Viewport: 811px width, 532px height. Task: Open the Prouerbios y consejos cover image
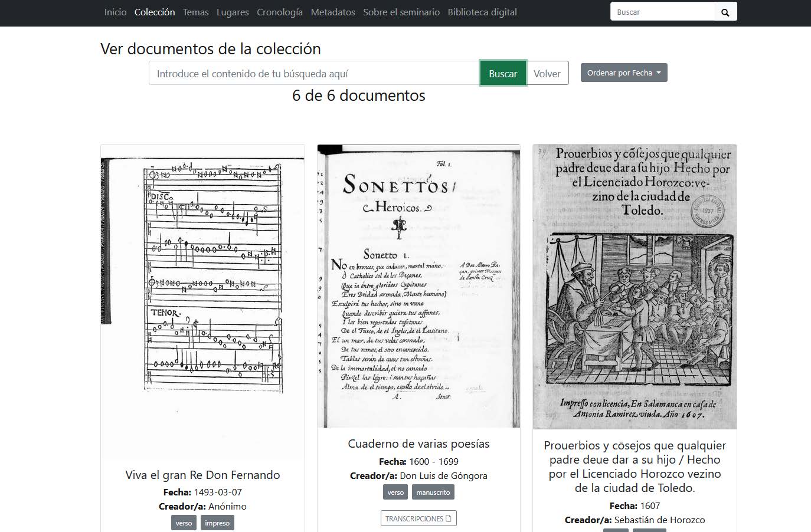(635, 287)
